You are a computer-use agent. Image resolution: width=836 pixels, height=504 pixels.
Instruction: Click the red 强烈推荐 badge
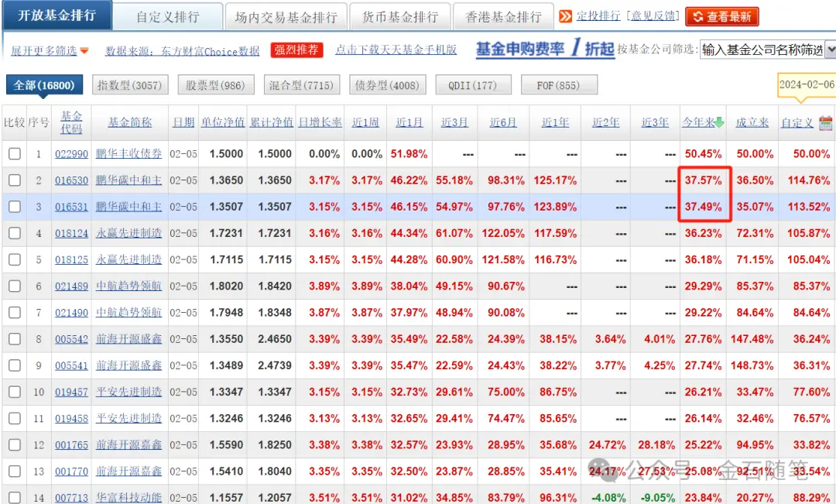click(296, 50)
